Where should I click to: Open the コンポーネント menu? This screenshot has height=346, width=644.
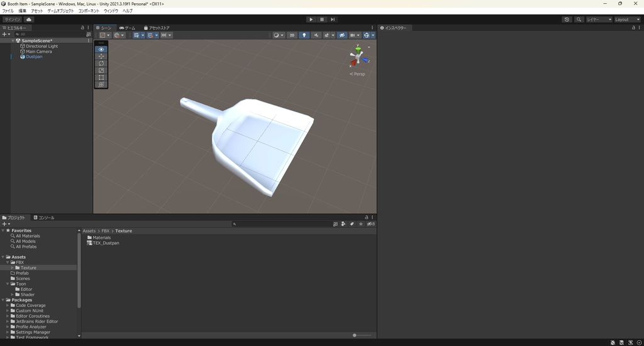tap(89, 11)
